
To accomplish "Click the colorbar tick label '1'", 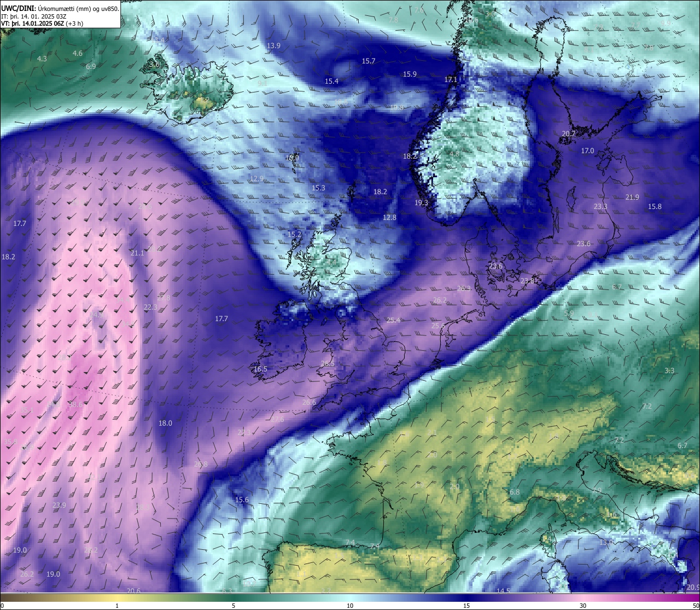I will [x=117, y=605].
